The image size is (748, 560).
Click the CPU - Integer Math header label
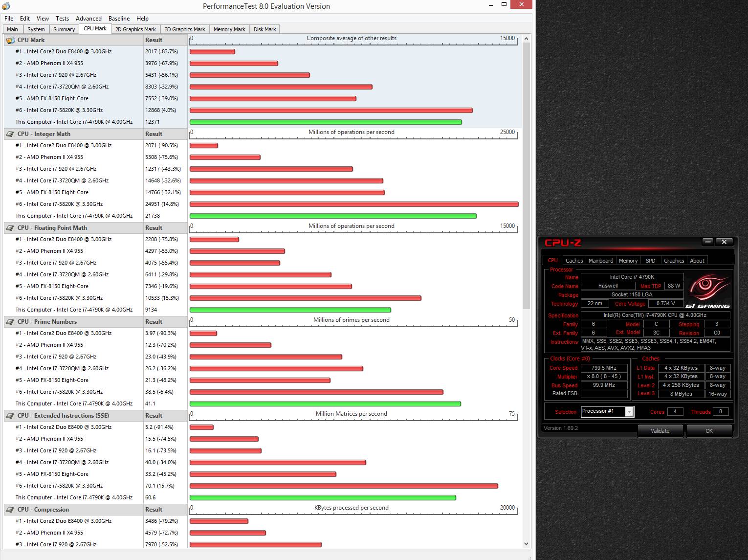pos(44,134)
